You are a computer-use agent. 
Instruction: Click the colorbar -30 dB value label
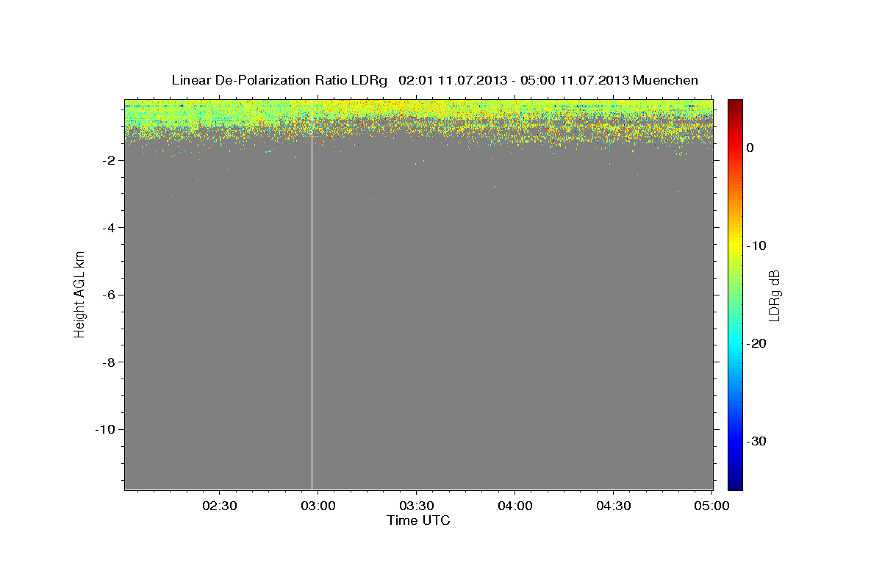(x=756, y=441)
